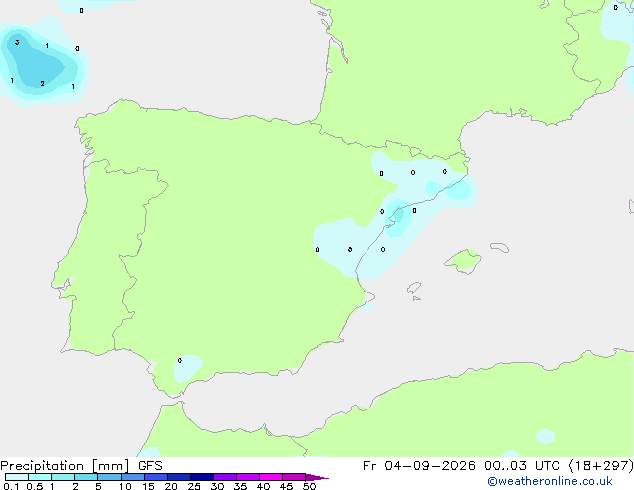Click the legend label '0.1'
The image size is (634, 490).
[11, 486]
